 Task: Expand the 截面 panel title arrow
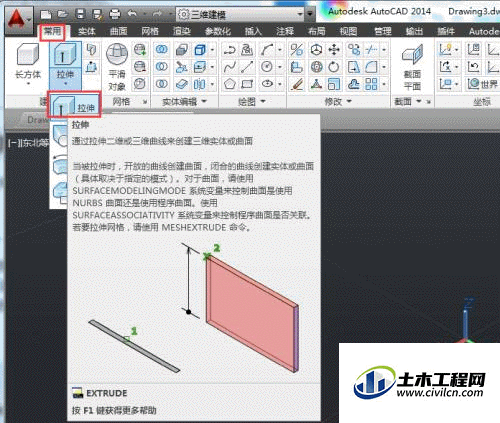[419, 101]
